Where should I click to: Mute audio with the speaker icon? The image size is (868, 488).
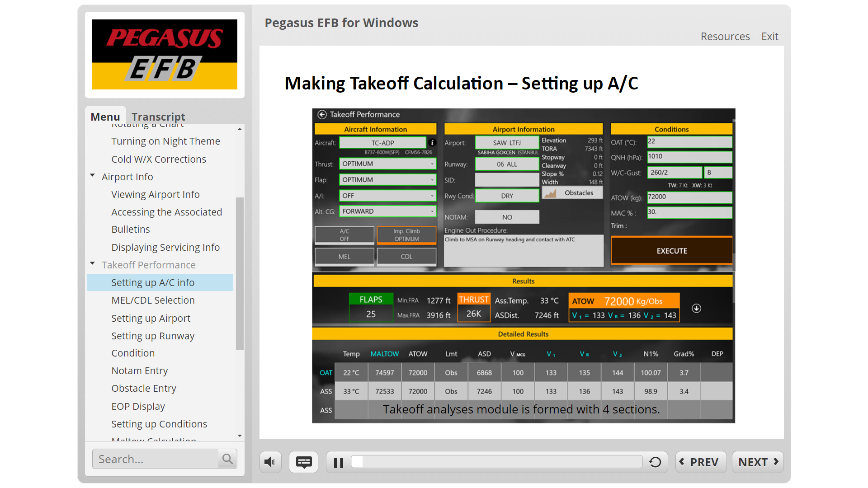pyautogui.click(x=270, y=462)
